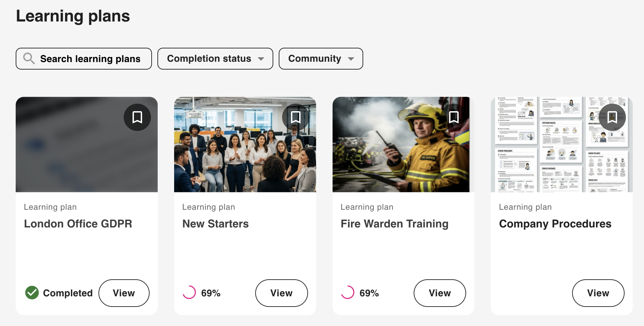Bookmark the Company Procedures plan
Viewport: 644px width, 326px height.
pyautogui.click(x=612, y=117)
